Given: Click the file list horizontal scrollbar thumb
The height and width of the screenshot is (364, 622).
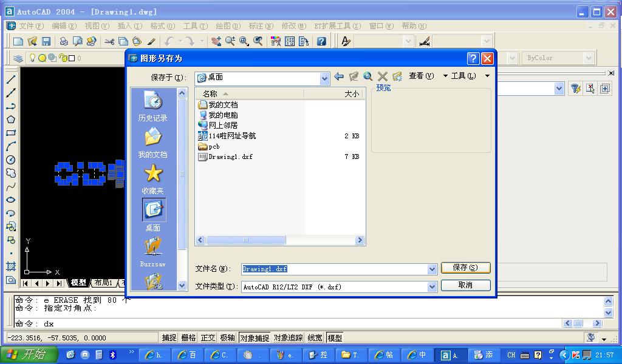Looking at the screenshot, I should tap(245, 240).
